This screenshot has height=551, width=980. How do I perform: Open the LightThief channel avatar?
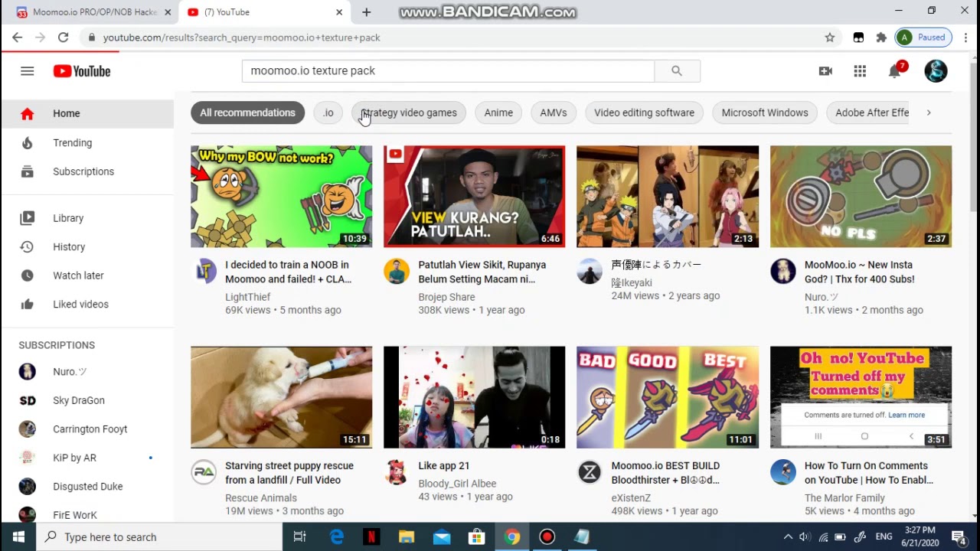(x=204, y=271)
